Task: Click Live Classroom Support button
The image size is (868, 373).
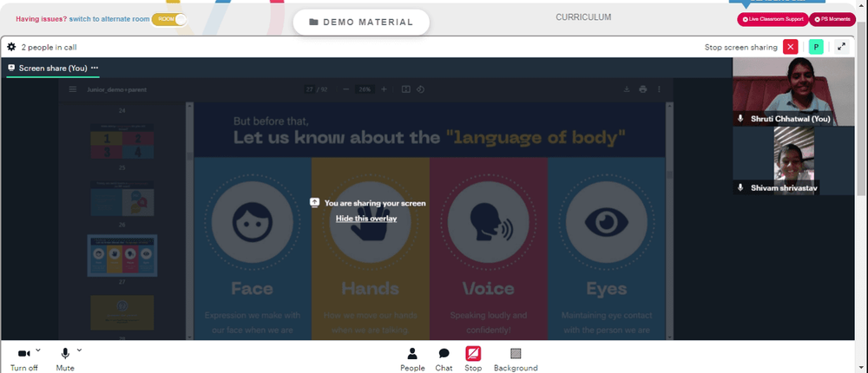Action: pos(773,19)
